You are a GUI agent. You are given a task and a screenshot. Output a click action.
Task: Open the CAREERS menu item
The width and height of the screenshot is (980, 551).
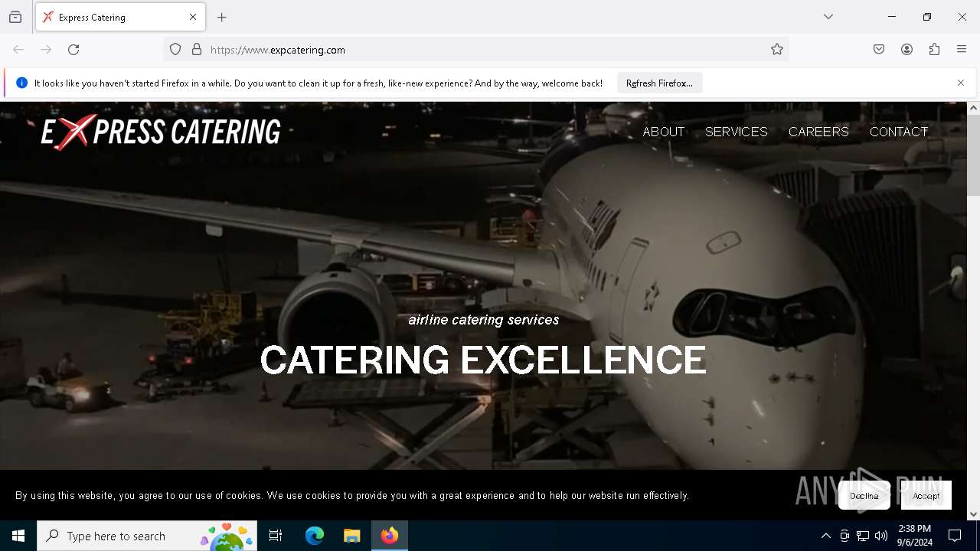pos(818,132)
